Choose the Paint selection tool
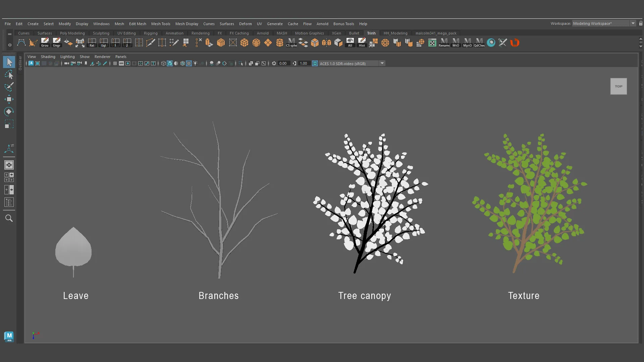This screenshot has height=362, width=644. (x=9, y=87)
